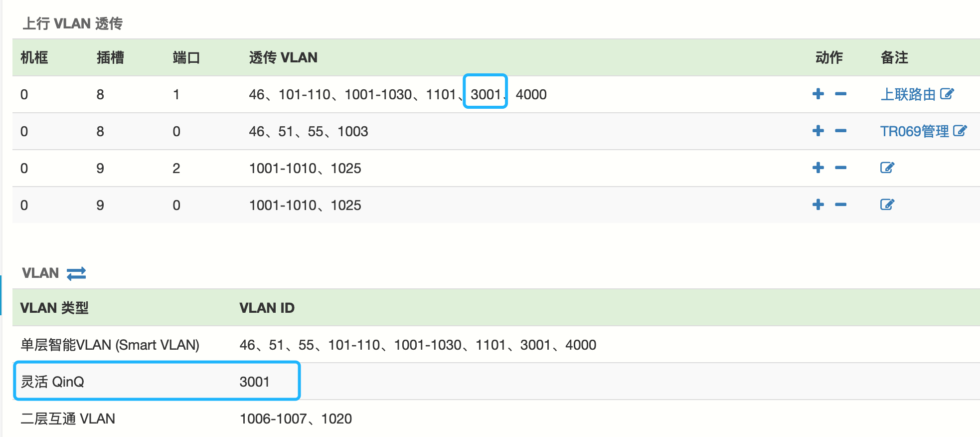The width and height of the screenshot is (980, 437).
Task: Click minus icon for slot 9 port 0
Action: [840, 205]
